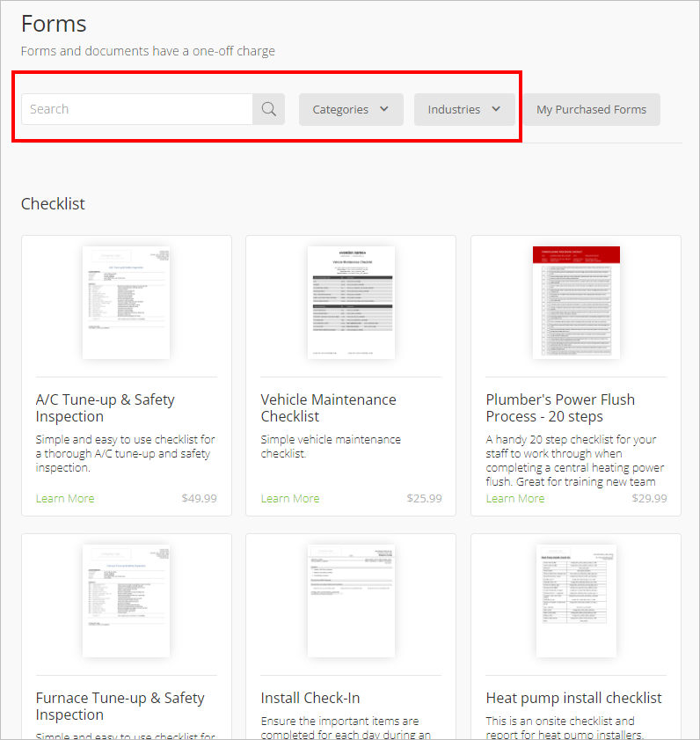Click the $25.99 price
Image resolution: width=700 pixels, height=740 pixels.
point(424,498)
